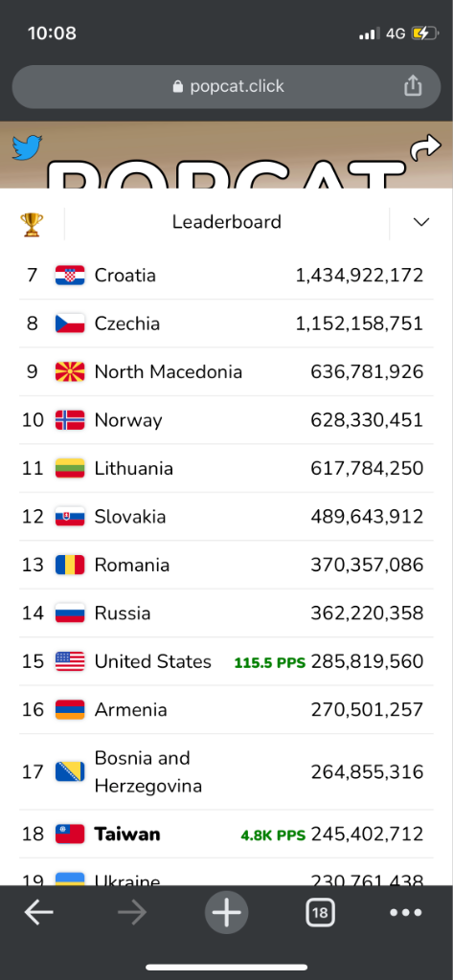This screenshot has width=453, height=980.
Task: Tap the browser forward arrow
Action: (132, 913)
